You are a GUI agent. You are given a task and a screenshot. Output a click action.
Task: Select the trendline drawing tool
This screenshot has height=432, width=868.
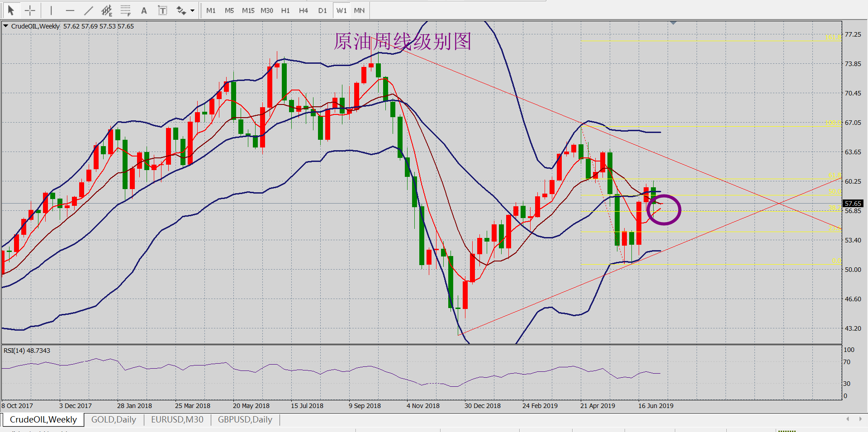tap(88, 10)
